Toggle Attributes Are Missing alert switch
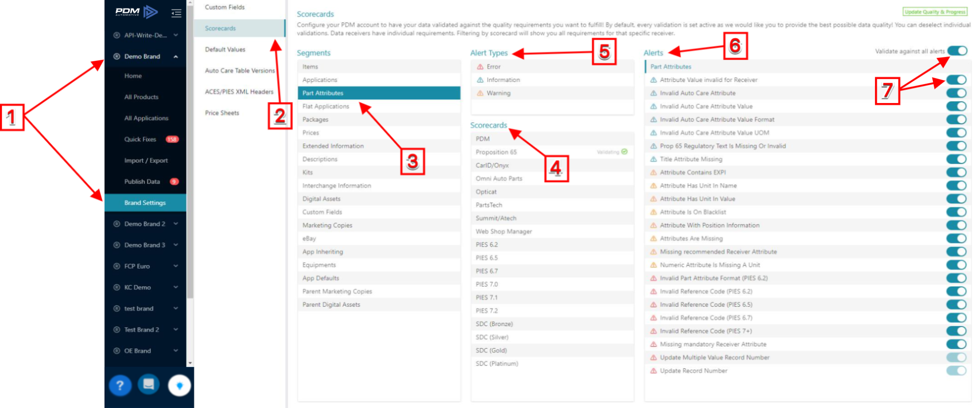This screenshot has width=980, height=408. coord(956,239)
